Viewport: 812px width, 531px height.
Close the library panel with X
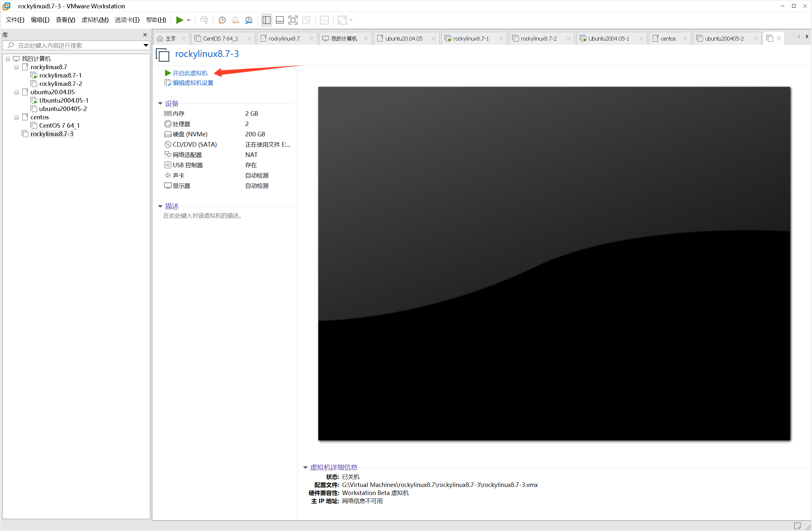pos(145,35)
